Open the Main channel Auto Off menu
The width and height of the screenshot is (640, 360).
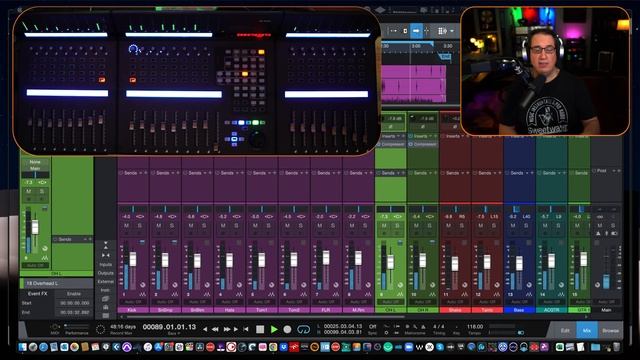pyautogui.click(x=606, y=302)
